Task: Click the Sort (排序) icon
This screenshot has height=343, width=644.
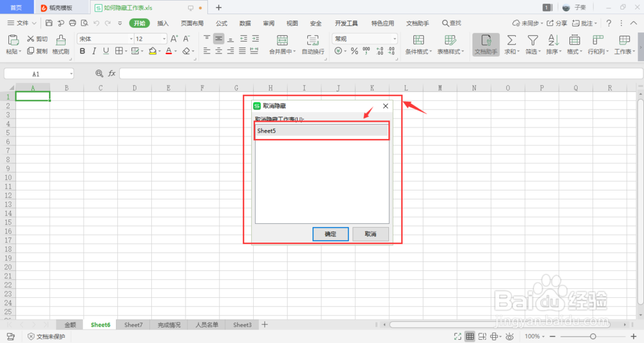Action: click(x=553, y=40)
